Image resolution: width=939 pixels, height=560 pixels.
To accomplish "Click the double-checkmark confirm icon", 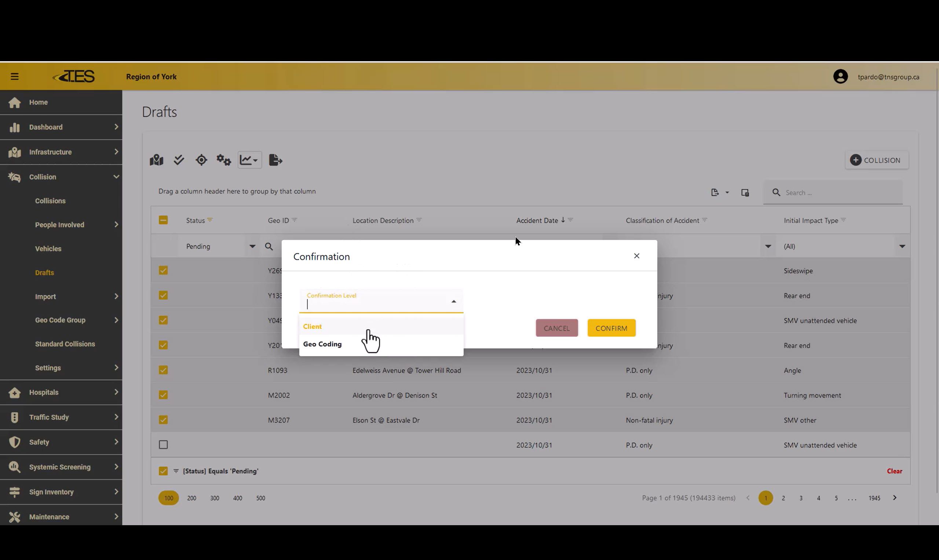I will [x=179, y=160].
